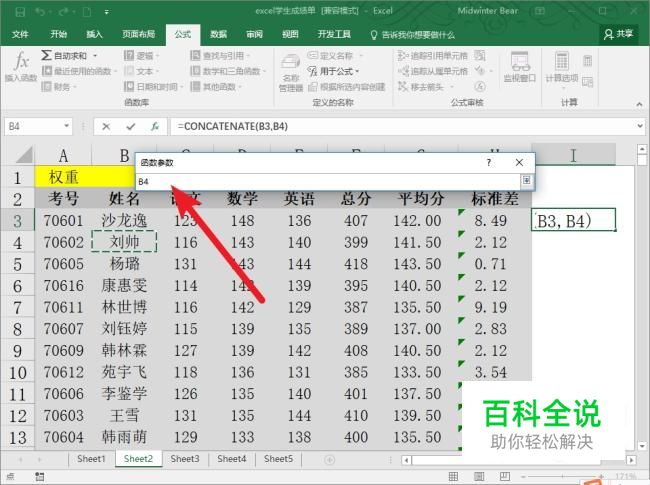Click the AutoSum sigma icon
The height and width of the screenshot is (485, 650).
pos(46,55)
